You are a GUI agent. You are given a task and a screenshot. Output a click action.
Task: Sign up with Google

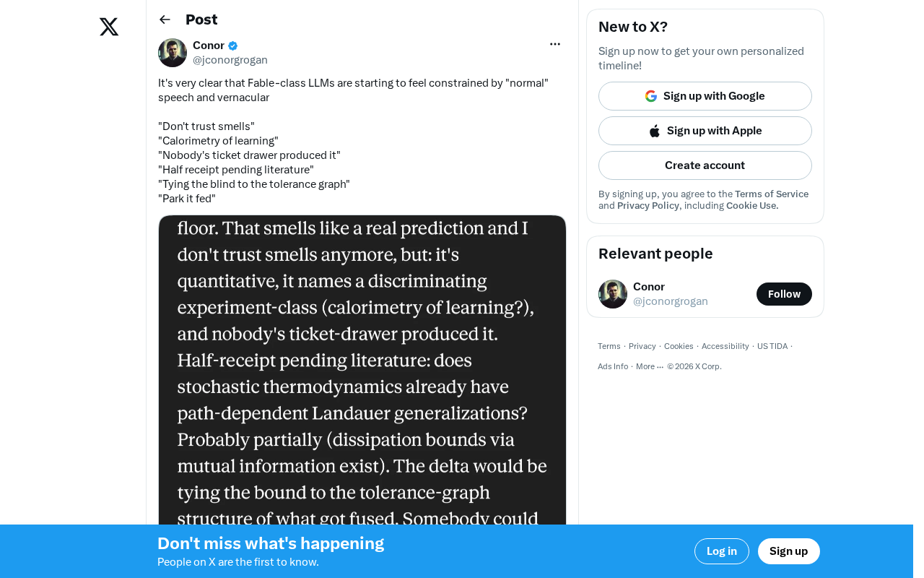tap(705, 96)
